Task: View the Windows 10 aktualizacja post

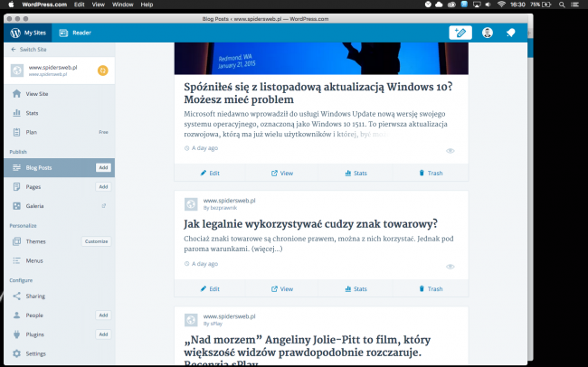Action: [282, 173]
